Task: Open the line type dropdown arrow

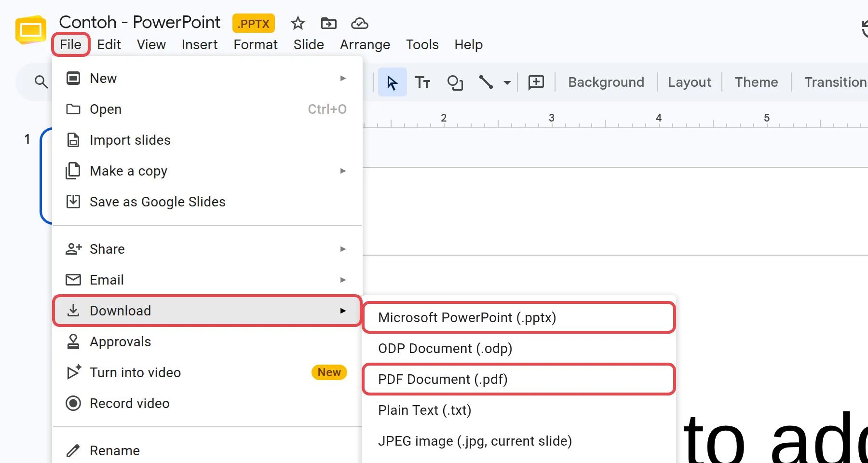Action: pos(507,82)
